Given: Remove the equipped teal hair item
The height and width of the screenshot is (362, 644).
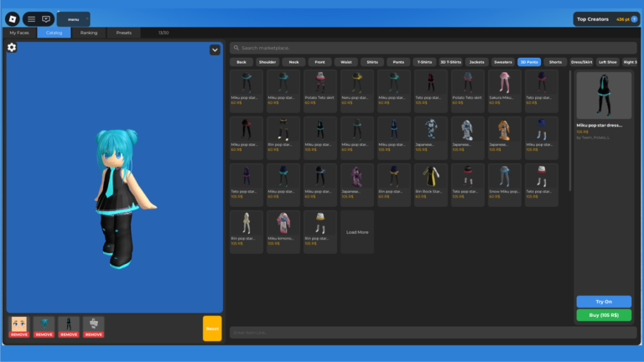Looking at the screenshot, I should click(44, 334).
